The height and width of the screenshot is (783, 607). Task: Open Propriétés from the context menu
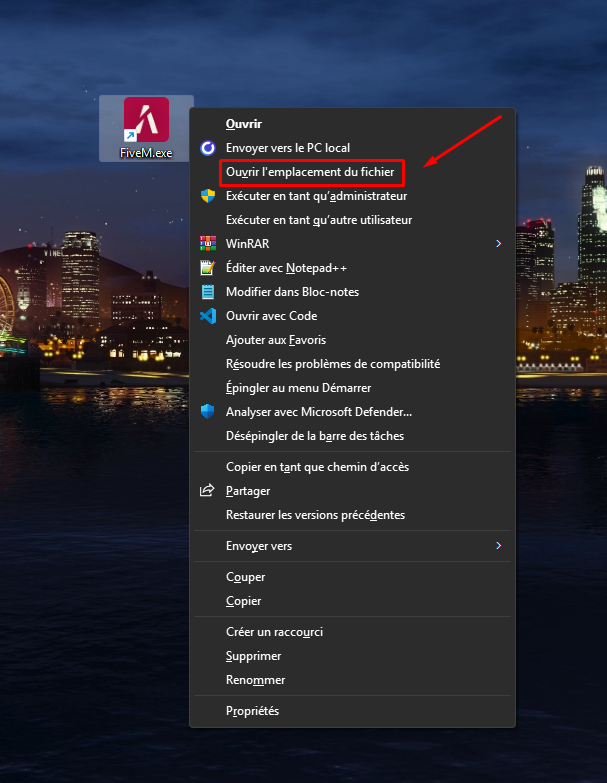[252, 711]
